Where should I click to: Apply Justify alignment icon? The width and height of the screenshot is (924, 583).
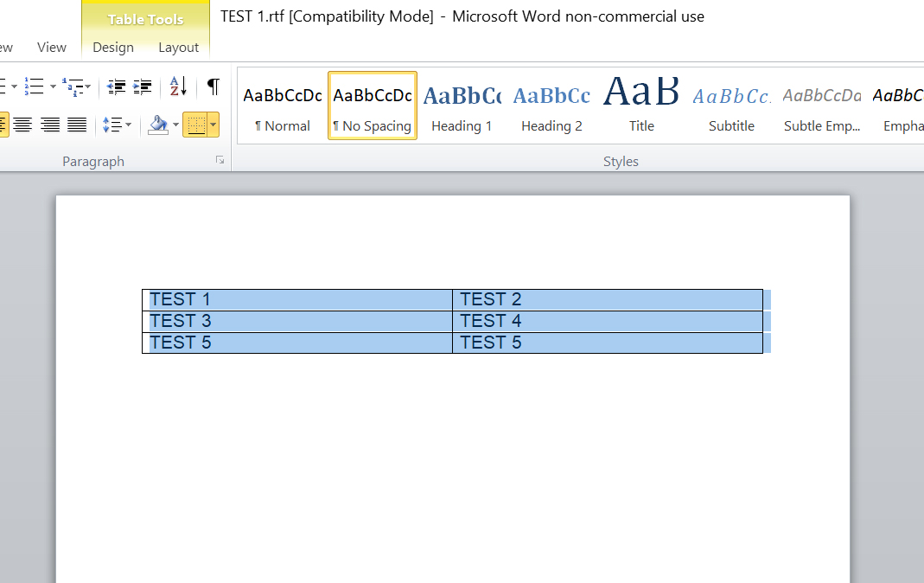click(x=77, y=125)
